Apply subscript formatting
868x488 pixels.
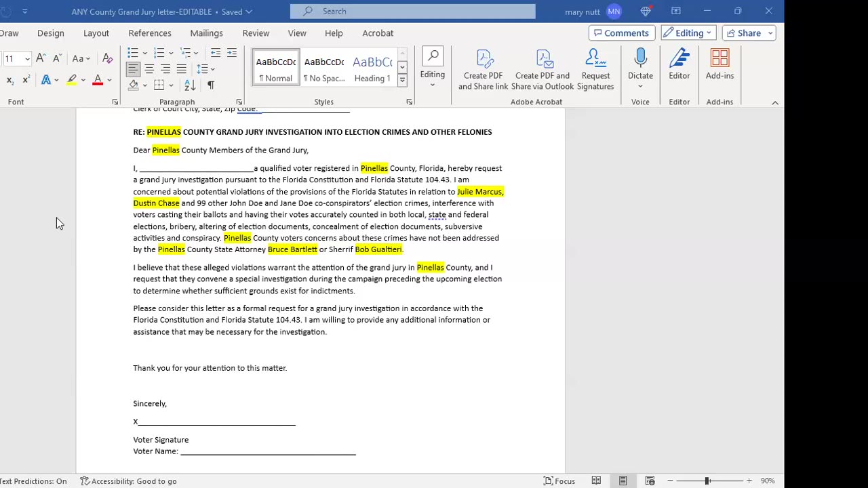pos(9,80)
